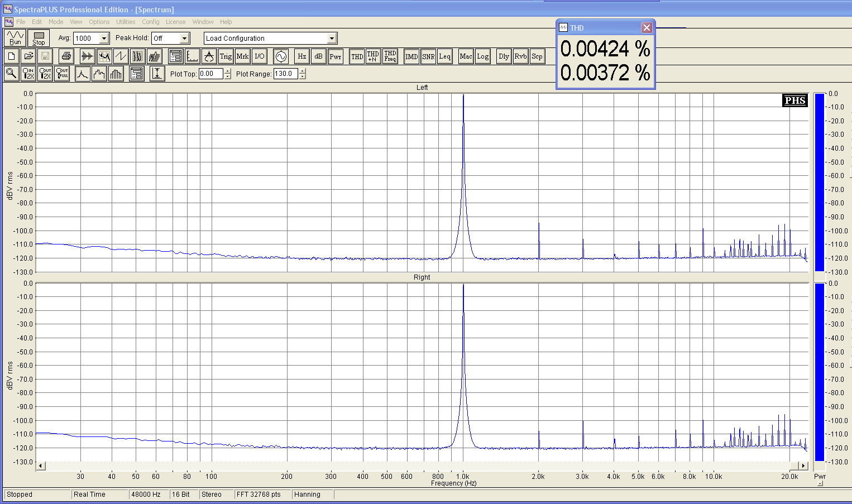The height and width of the screenshot is (504, 852).
Task: Click the Plot Range input field
Action: pyautogui.click(x=285, y=74)
